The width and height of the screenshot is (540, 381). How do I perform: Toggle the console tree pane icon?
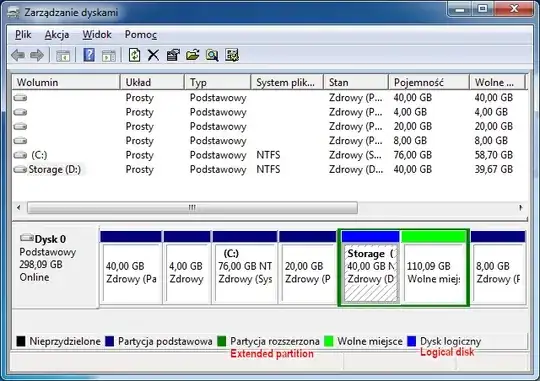coord(63,55)
